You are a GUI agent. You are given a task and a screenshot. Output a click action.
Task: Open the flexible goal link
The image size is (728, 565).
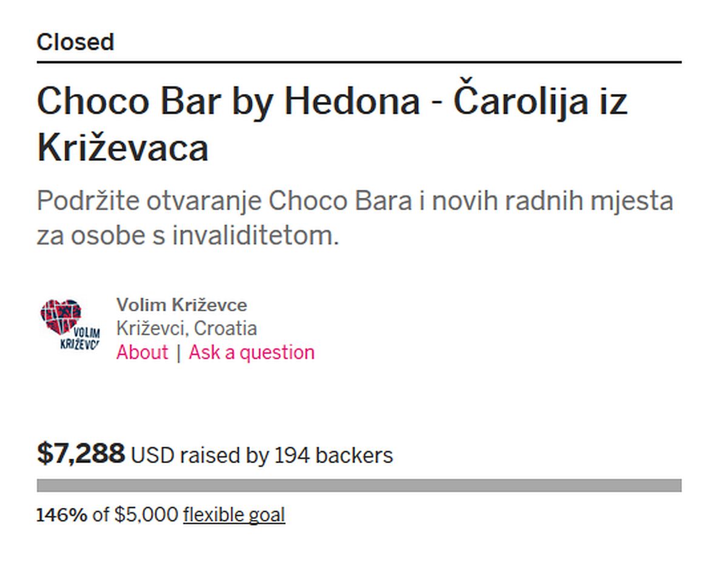234,515
